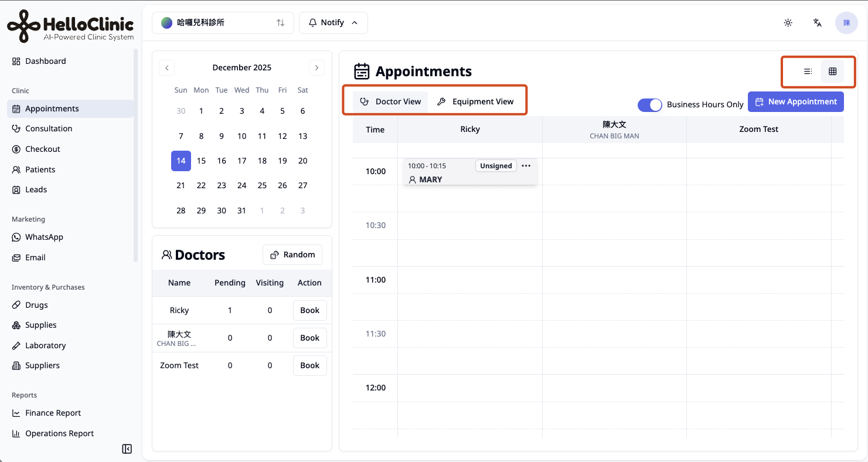Switch to grid calendar view icon
Image resolution: width=868 pixels, height=462 pixels.
[832, 72]
